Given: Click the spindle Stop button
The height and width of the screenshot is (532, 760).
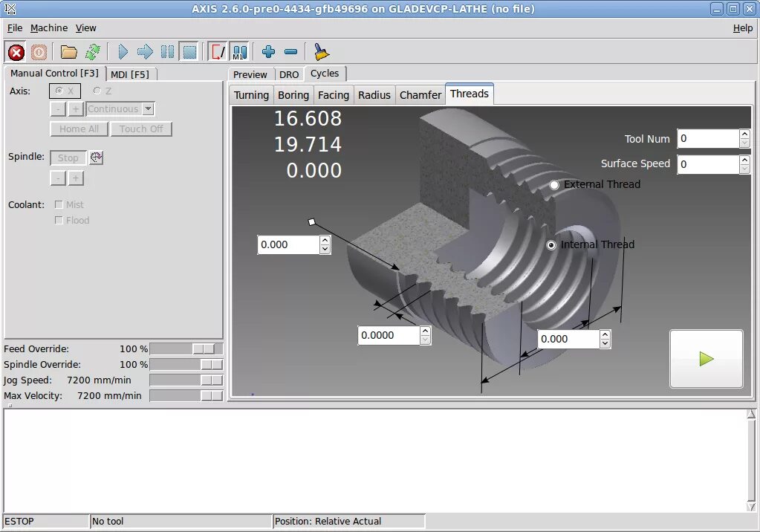Looking at the screenshot, I should [x=68, y=158].
